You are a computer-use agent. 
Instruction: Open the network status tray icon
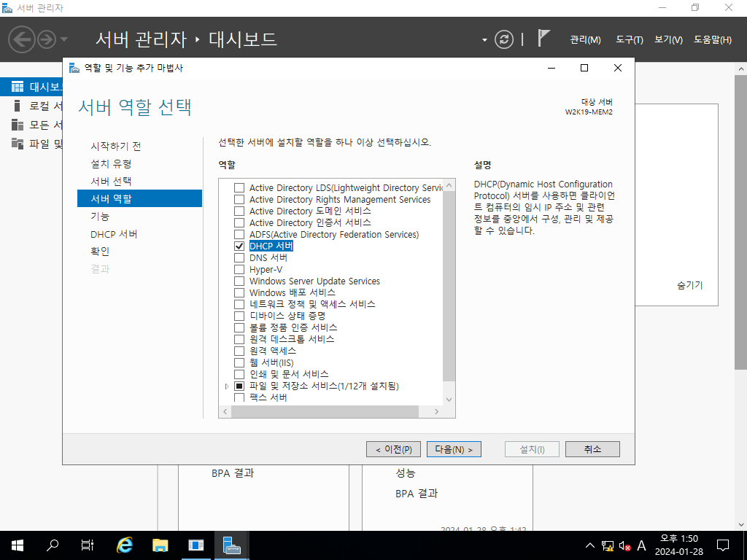pos(608,545)
